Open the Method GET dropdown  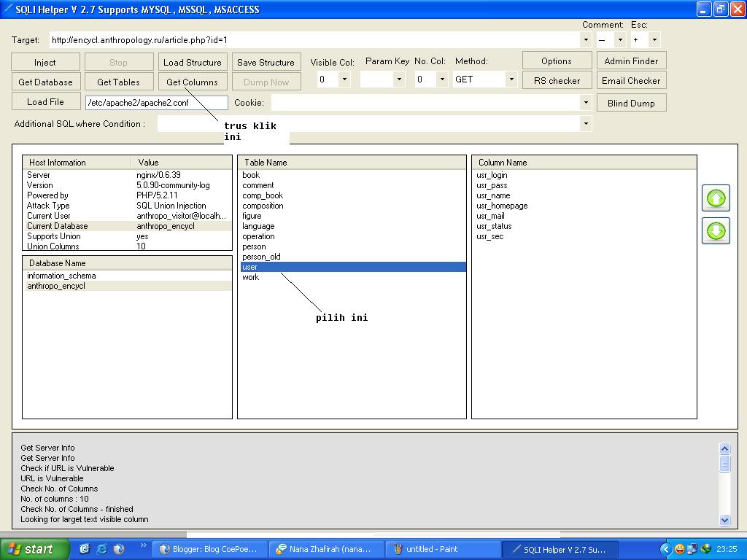pyautogui.click(x=511, y=79)
